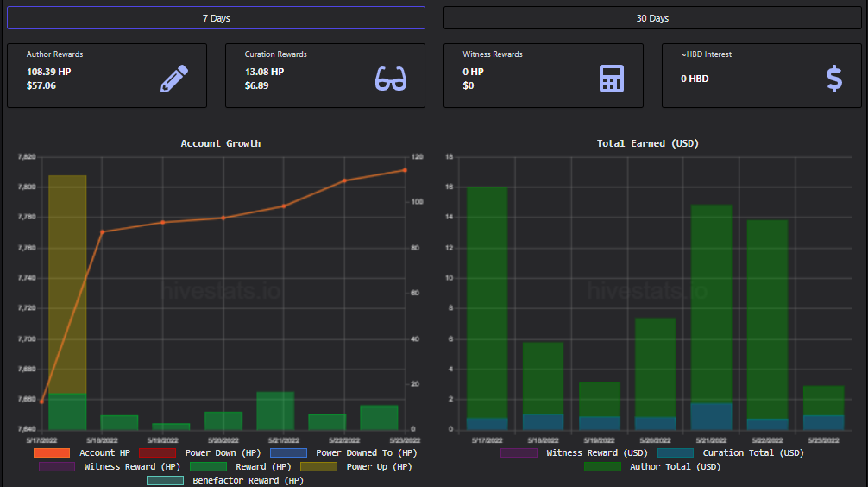
Task: Toggle the Power Down (HP) legend swatch
Action: point(157,452)
